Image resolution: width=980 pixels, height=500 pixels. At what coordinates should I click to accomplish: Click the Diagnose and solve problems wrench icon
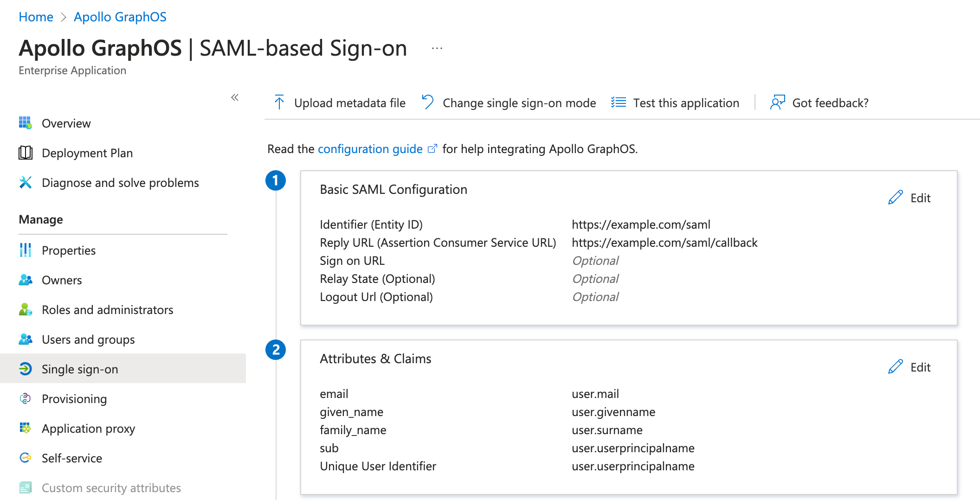(x=26, y=183)
